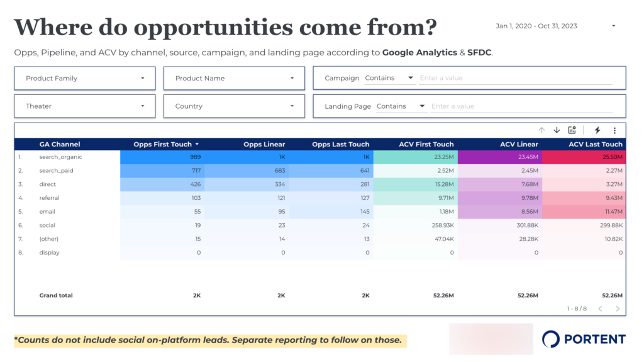This screenshot has width=644, height=362.
Task: Open the date range selector
Action: coord(554,26)
